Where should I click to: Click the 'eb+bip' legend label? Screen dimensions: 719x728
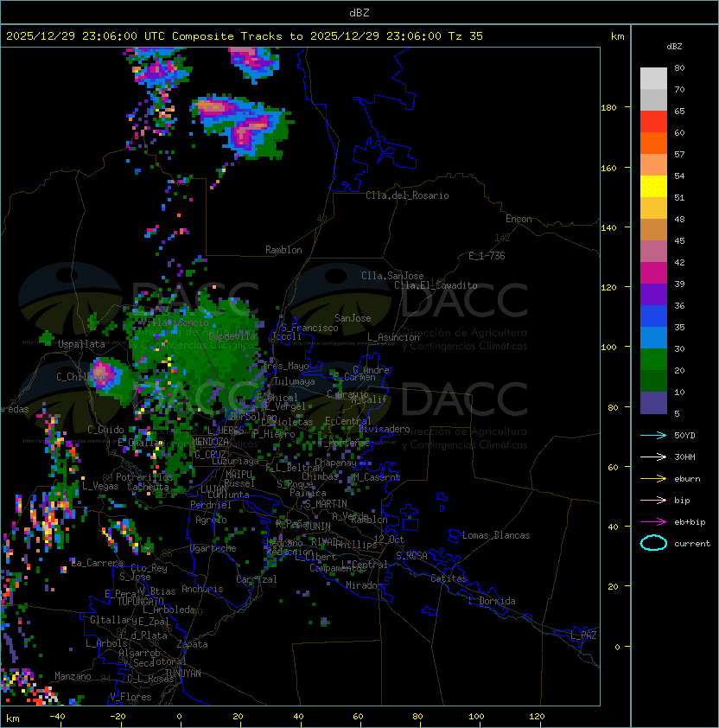click(690, 522)
